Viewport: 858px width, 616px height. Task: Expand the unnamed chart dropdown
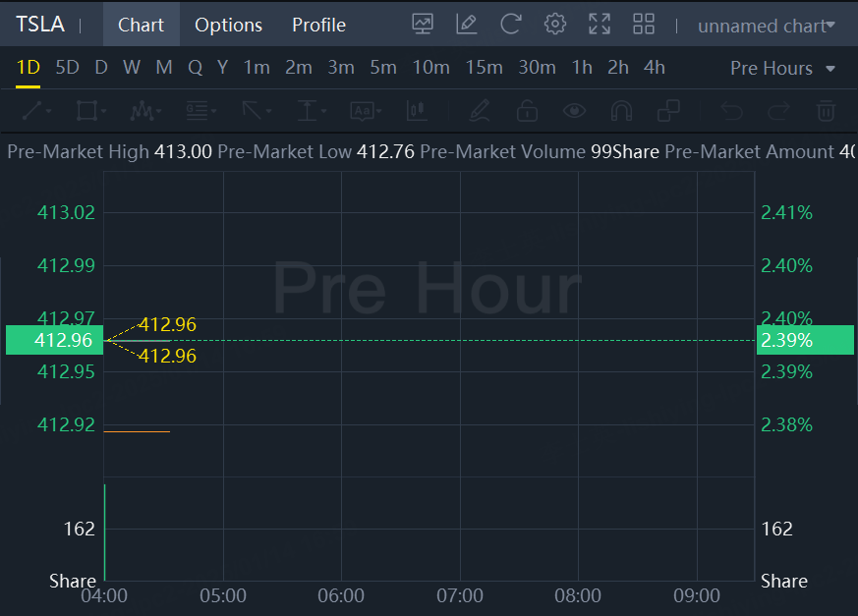click(767, 26)
